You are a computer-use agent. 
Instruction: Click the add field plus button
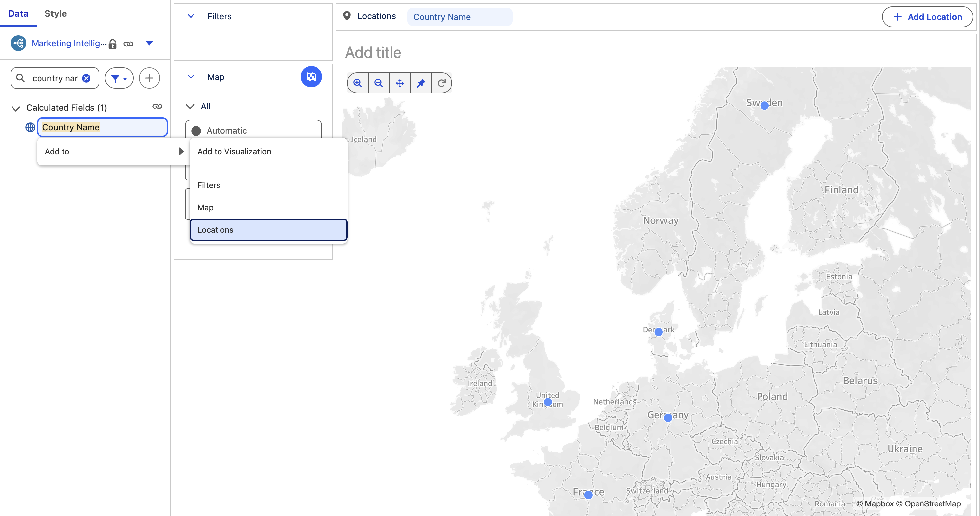(x=149, y=78)
